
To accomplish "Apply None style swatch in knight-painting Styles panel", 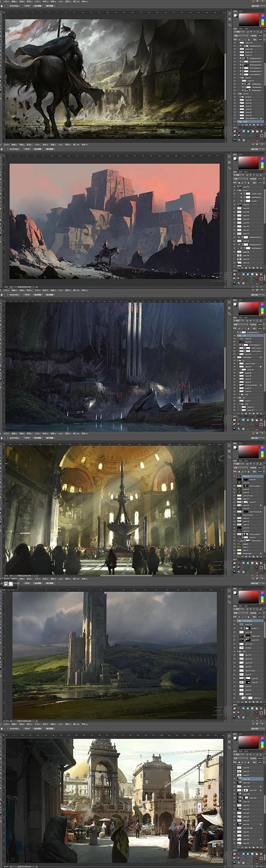I will click(234, 131).
